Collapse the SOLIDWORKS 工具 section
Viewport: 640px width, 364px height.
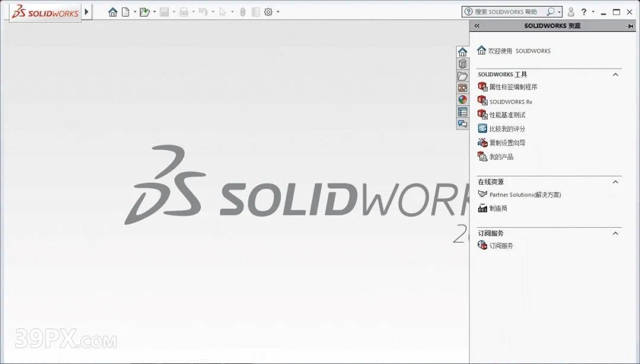pyautogui.click(x=615, y=75)
